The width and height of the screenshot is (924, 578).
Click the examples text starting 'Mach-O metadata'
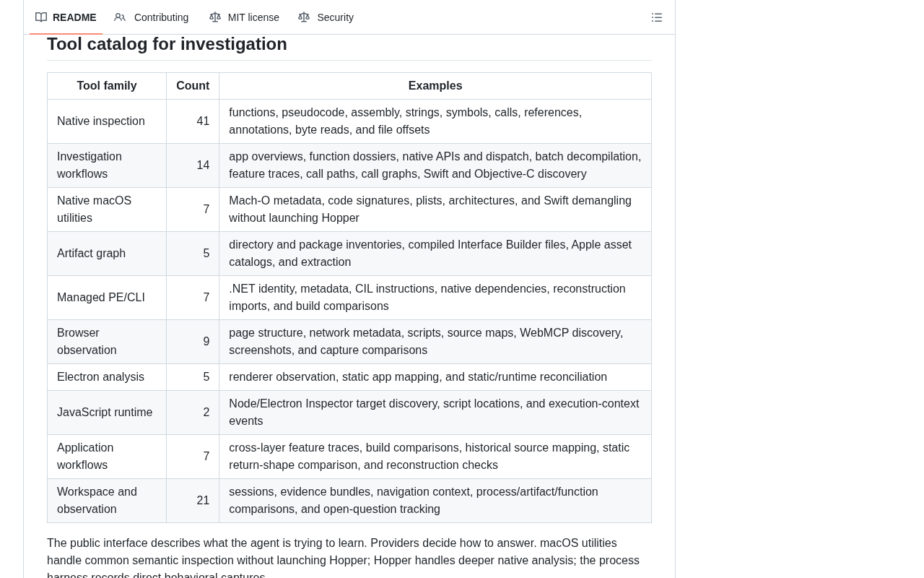click(430, 210)
